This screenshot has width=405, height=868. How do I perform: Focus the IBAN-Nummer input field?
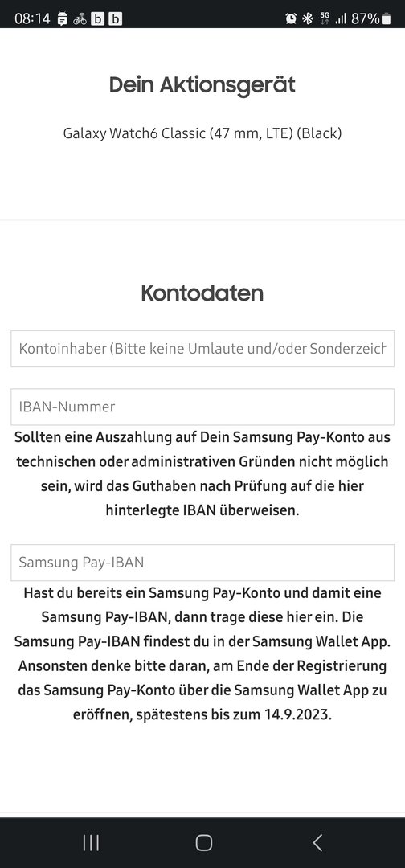pos(202,407)
